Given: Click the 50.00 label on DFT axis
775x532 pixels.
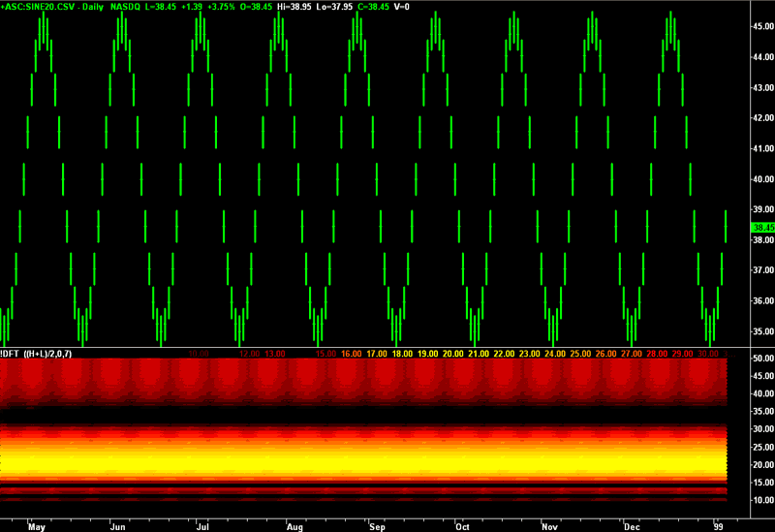Looking at the screenshot, I should pos(762,359).
